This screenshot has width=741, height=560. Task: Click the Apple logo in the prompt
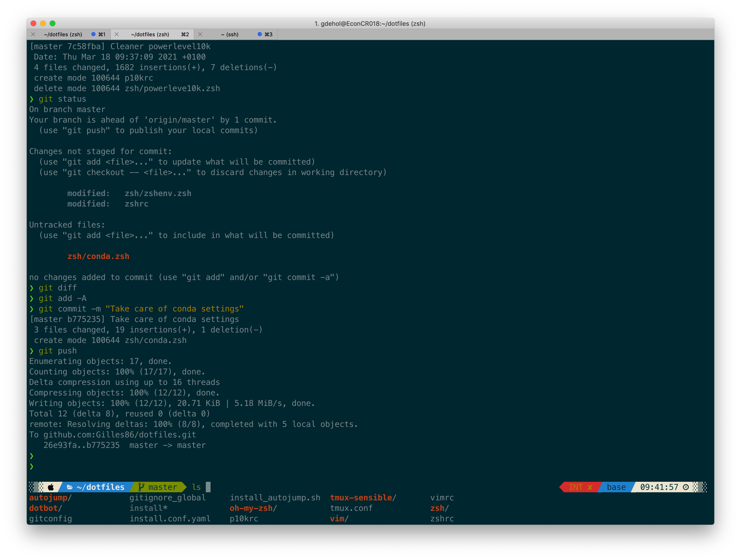coord(51,487)
